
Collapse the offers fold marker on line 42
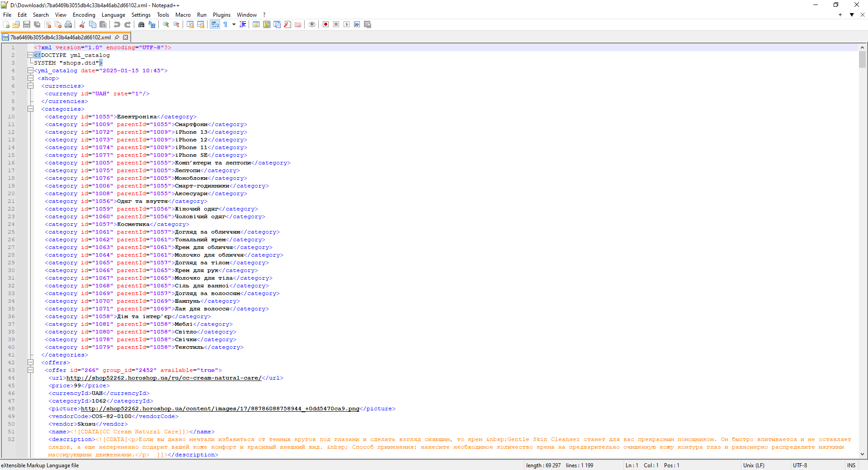pyautogui.click(x=30, y=362)
